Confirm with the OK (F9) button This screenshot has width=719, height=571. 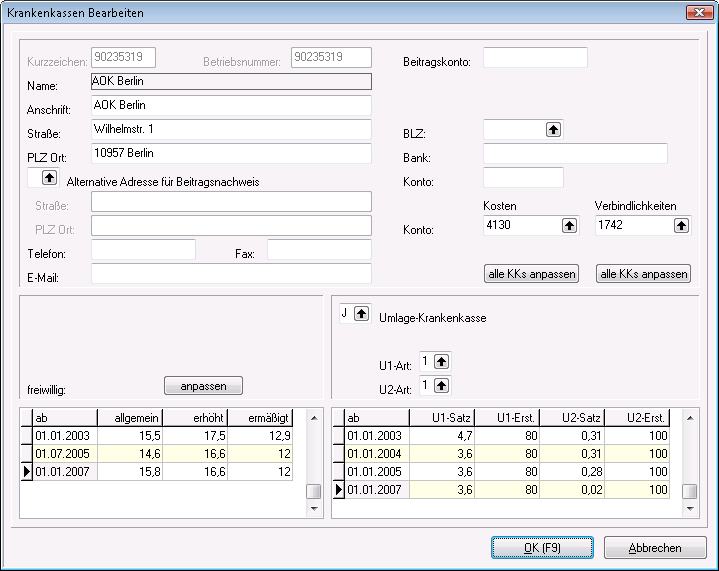[x=542, y=548]
